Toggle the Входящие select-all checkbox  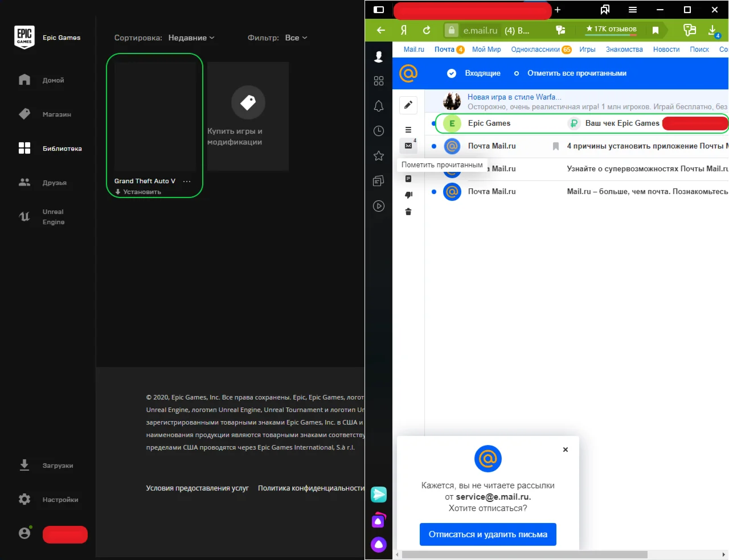coord(452,73)
